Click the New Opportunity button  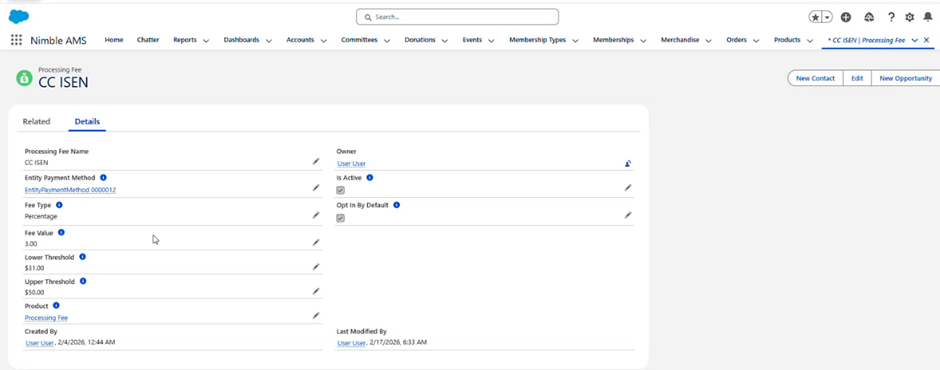[905, 79]
